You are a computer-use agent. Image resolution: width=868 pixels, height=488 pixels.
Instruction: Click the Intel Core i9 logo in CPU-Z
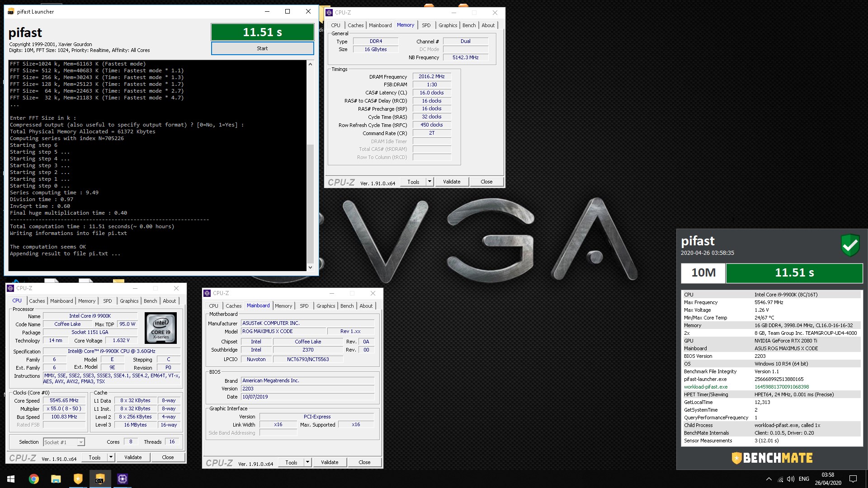click(x=160, y=328)
